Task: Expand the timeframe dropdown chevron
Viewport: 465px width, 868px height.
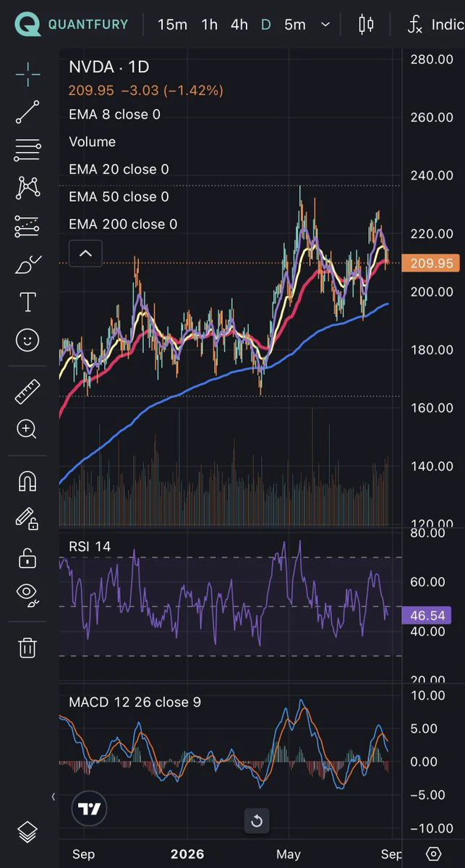Action: click(325, 25)
